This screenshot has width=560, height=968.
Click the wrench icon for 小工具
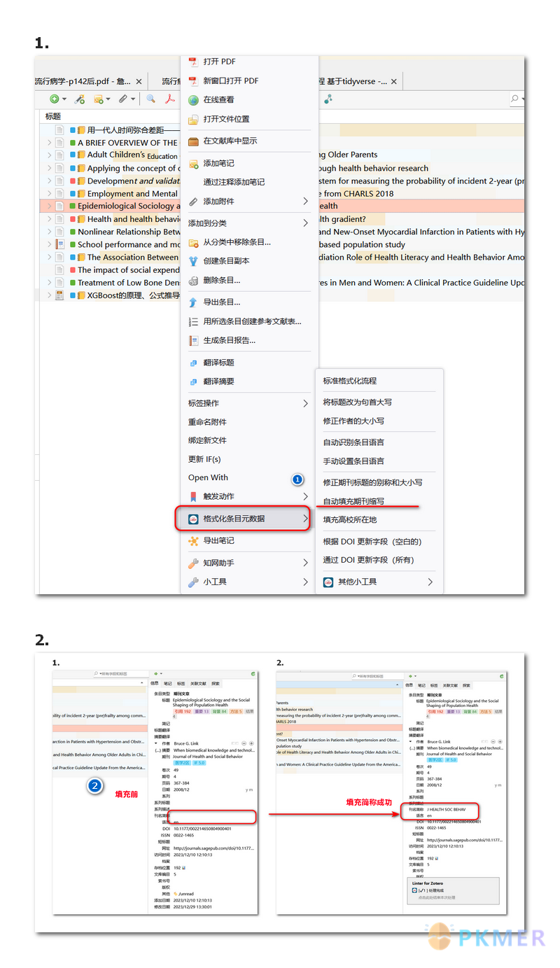click(194, 582)
